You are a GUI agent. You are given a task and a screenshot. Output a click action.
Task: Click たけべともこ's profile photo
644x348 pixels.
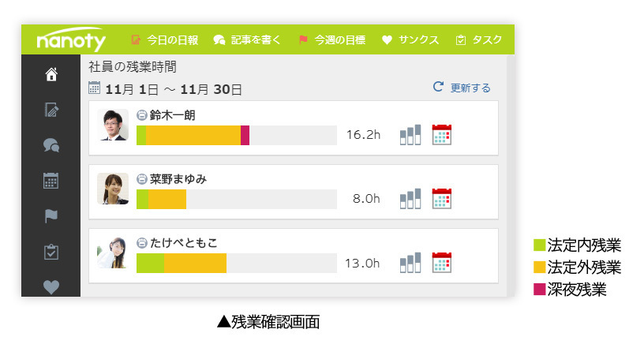coord(113,253)
